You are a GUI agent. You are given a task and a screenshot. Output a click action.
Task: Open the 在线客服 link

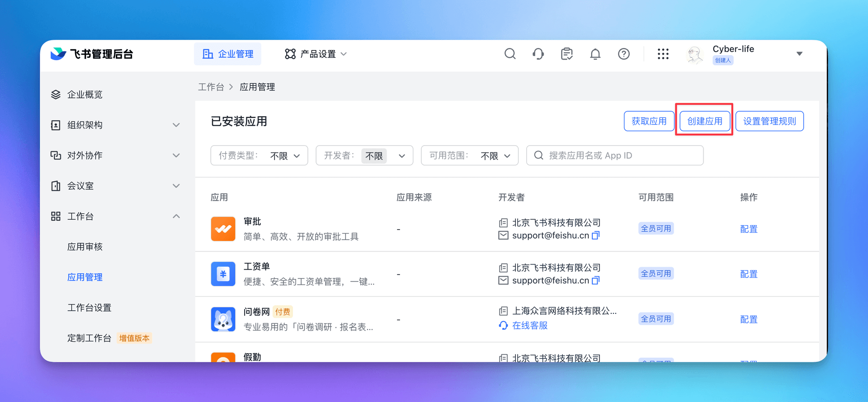[529, 325]
